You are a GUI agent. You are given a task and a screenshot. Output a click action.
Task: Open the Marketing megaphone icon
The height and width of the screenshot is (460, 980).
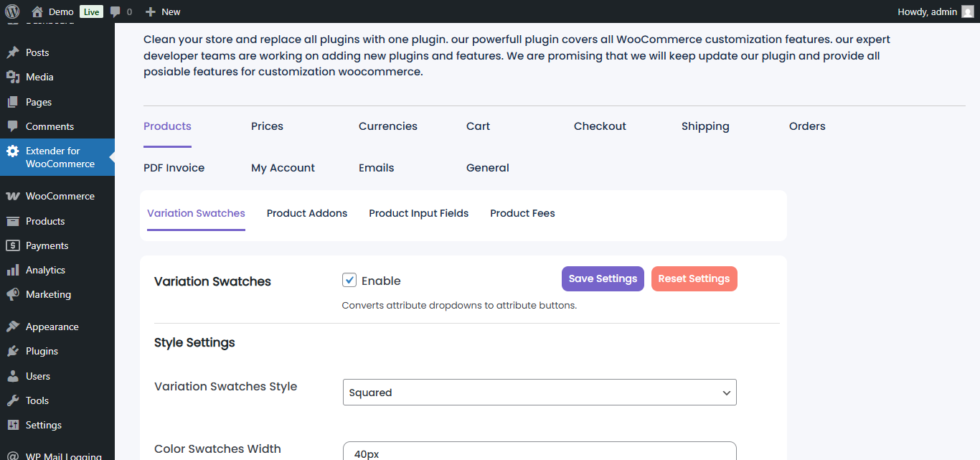pyautogui.click(x=12, y=294)
